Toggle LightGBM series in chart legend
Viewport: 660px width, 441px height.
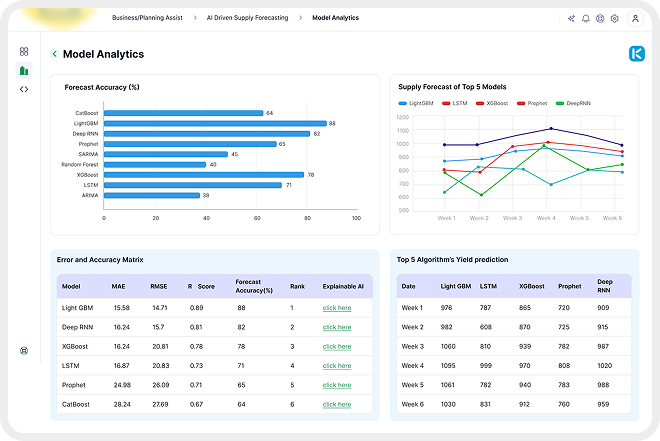coord(416,103)
